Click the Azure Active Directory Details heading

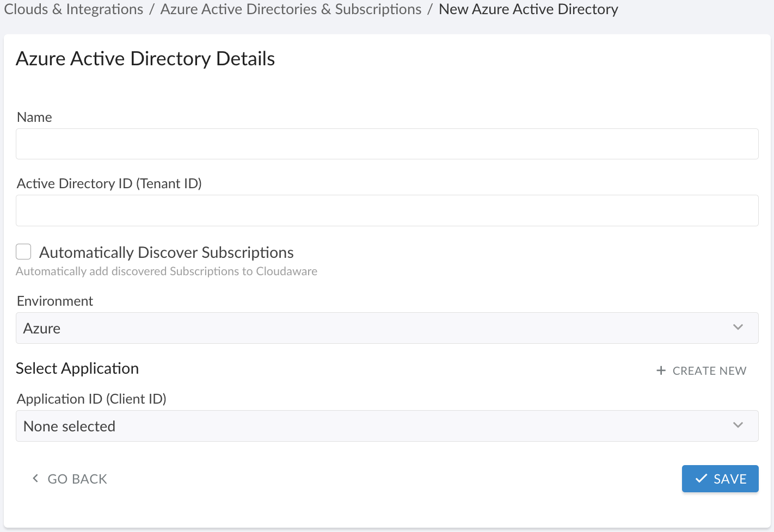click(x=145, y=58)
